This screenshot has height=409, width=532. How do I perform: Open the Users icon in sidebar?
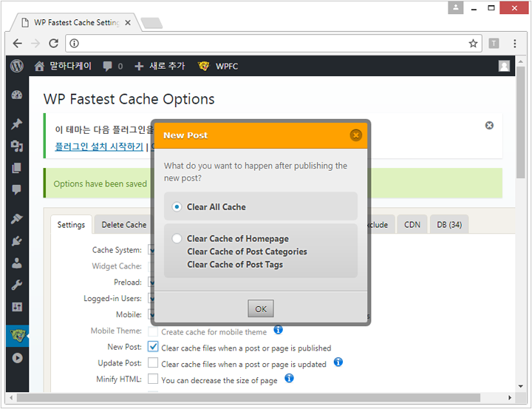(17, 263)
